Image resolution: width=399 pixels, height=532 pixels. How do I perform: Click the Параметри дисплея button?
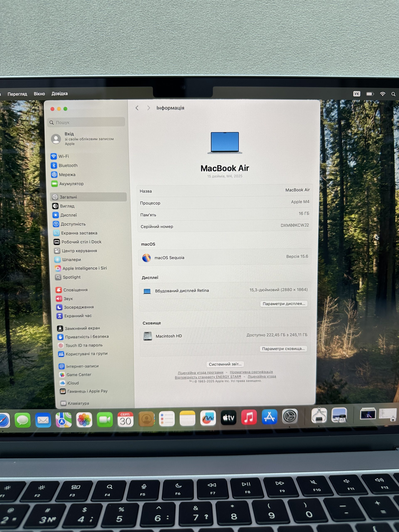coord(284,304)
